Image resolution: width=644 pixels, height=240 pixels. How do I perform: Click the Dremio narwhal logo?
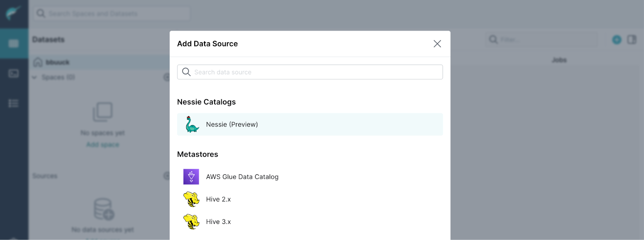coord(13,13)
